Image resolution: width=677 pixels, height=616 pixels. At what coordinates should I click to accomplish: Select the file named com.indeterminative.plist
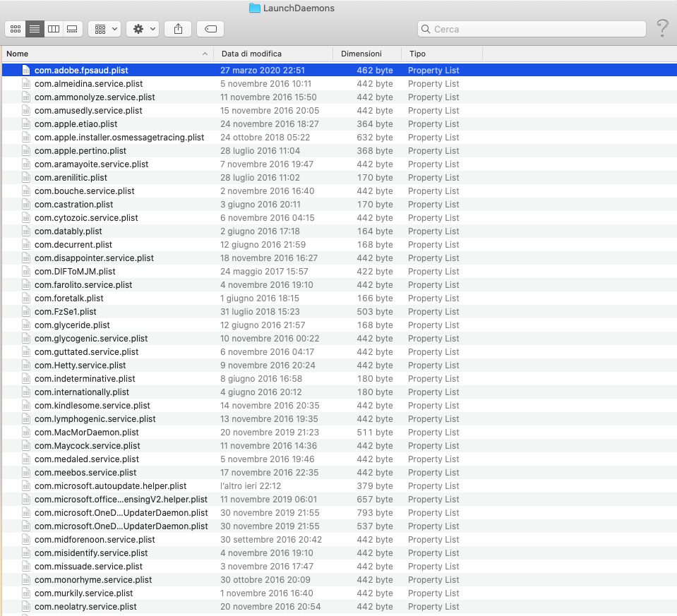click(85, 378)
